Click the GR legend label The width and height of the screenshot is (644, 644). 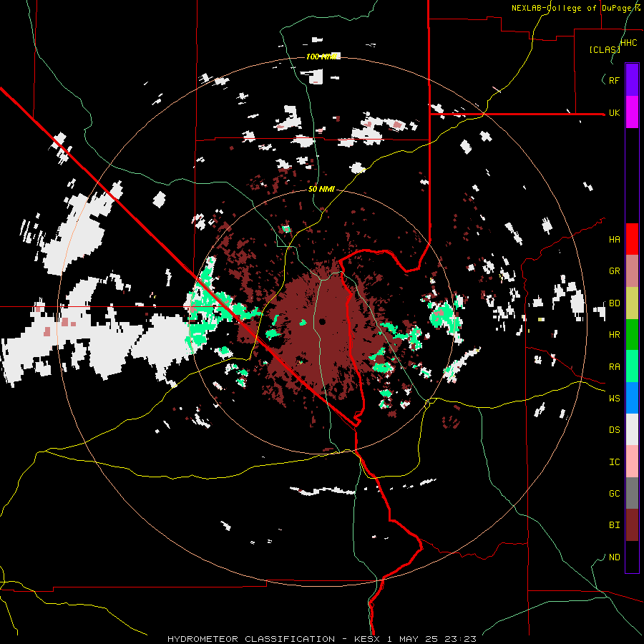point(614,271)
